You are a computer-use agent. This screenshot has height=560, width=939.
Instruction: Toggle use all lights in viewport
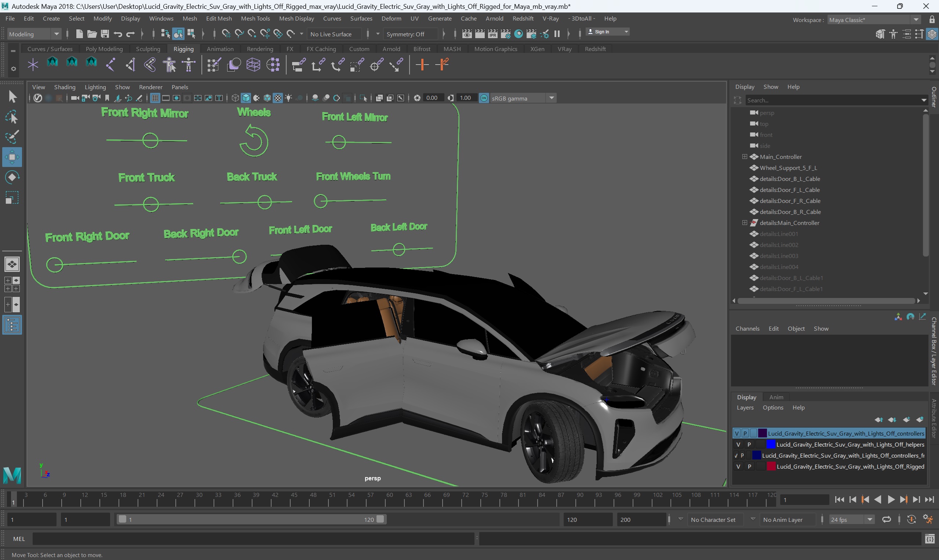(289, 98)
